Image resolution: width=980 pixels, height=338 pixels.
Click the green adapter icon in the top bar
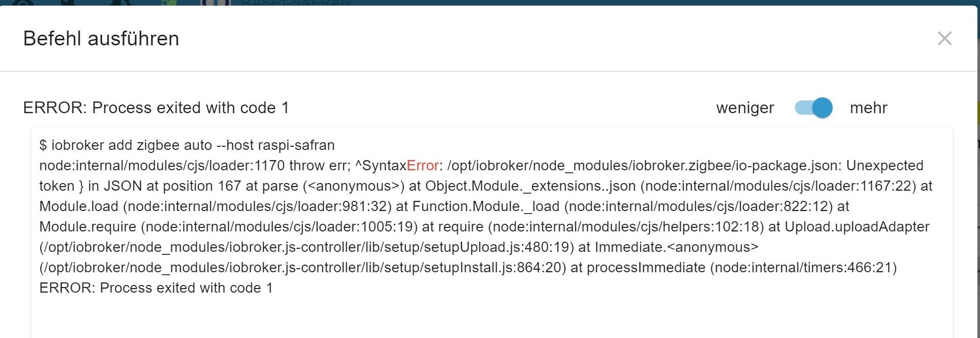point(170,3)
